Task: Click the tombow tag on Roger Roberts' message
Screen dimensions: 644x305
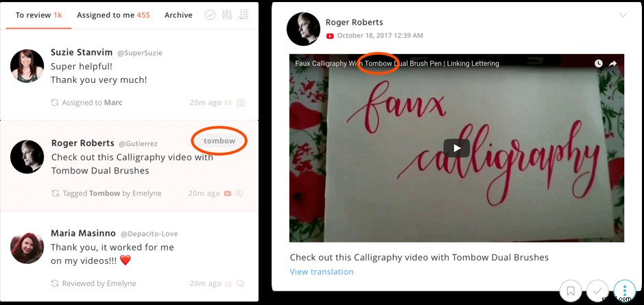Action: (x=219, y=141)
